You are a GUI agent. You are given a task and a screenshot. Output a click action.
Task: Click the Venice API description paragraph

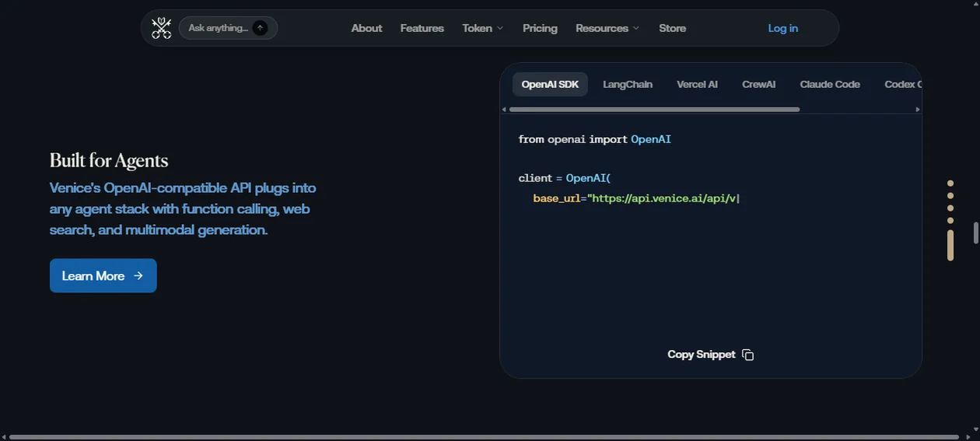183,208
